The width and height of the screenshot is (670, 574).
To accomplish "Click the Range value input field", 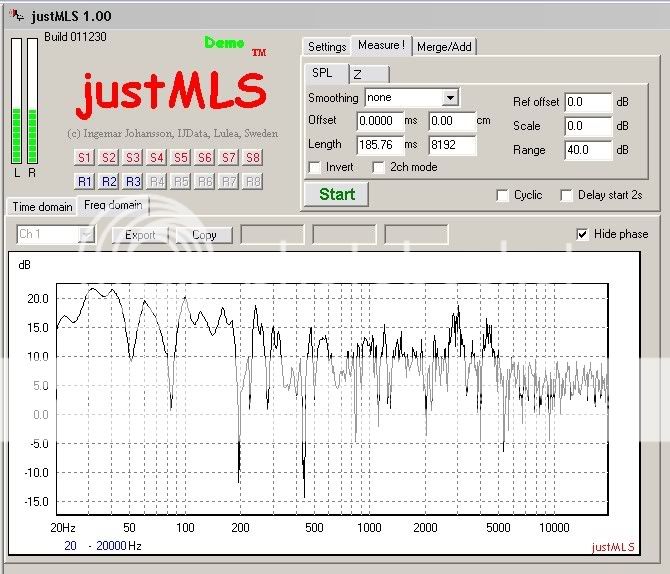I will click(587, 150).
